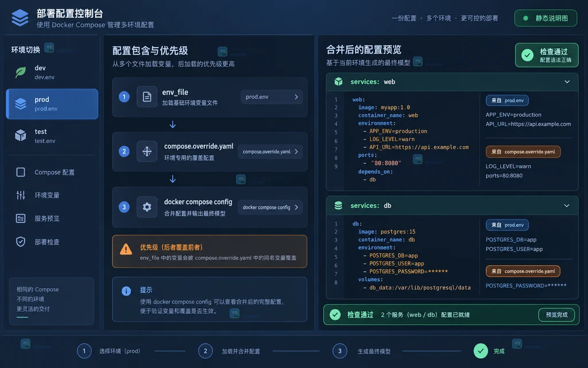Viewport: 588px width, 368px height.
Task: Click 来自 compose.override.yaml tag in db section
Action: 523,271
